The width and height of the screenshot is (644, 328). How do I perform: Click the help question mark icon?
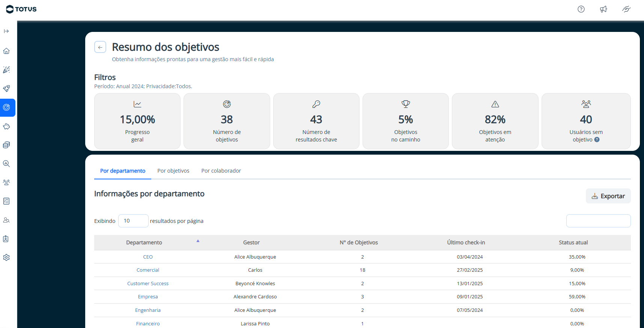[581, 9]
